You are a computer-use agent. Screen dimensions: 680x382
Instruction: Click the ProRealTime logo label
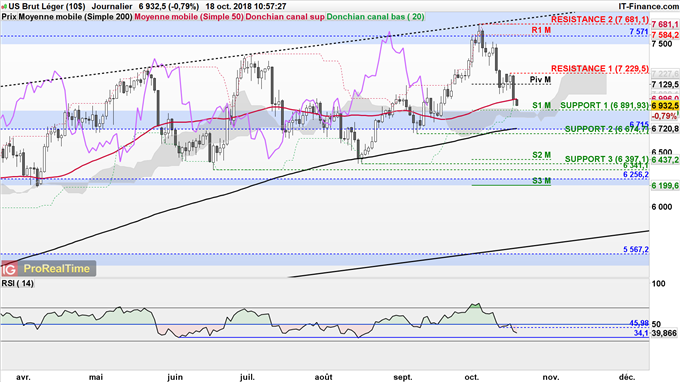(56, 269)
